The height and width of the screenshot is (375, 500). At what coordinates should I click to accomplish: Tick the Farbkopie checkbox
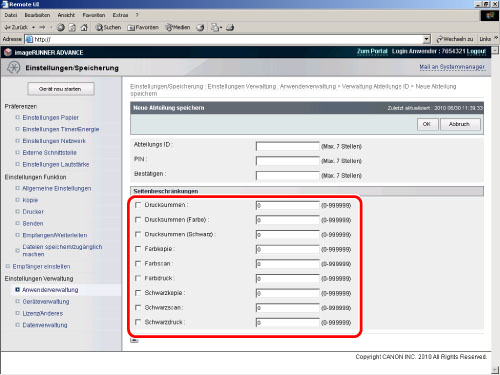[x=138, y=249]
